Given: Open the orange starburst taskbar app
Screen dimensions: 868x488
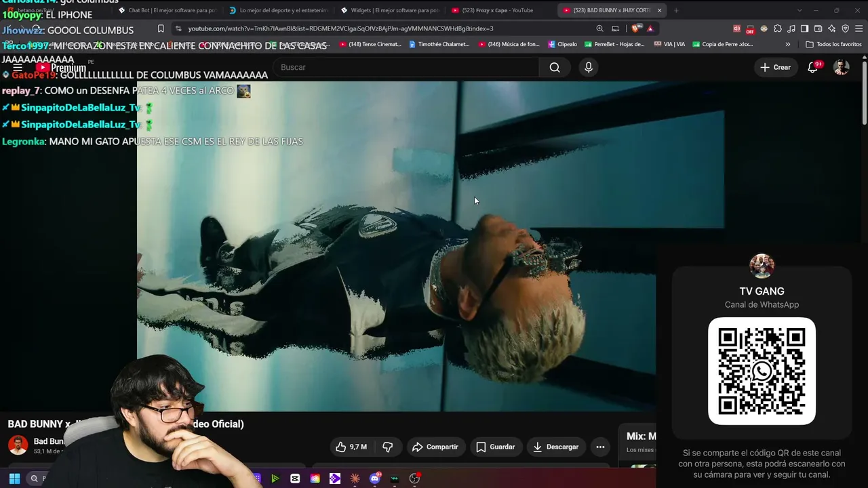Looking at the screenshot, I should pos(355,479).
